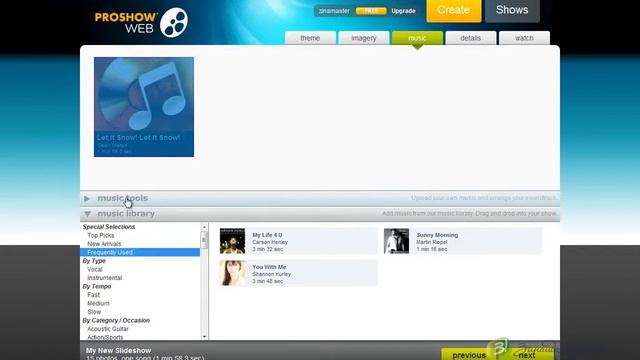
Task: Filter music by Vocal type
Action: (x=95, y=269)
